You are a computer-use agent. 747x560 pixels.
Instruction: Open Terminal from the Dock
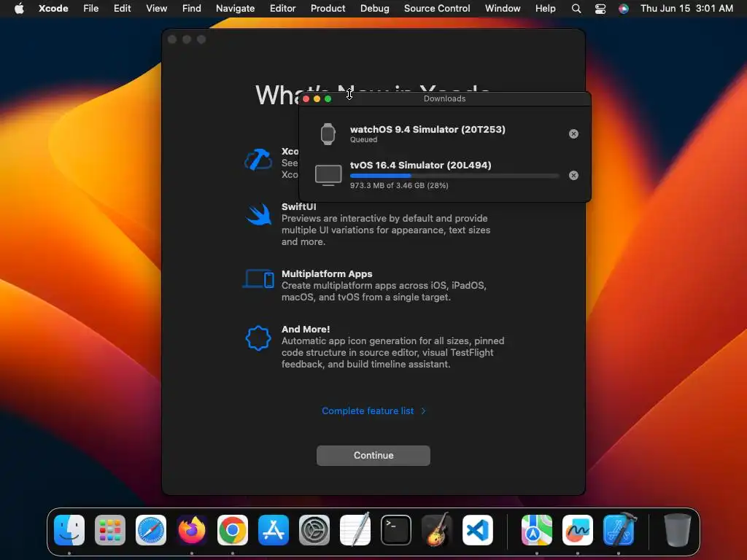(396, 530)
